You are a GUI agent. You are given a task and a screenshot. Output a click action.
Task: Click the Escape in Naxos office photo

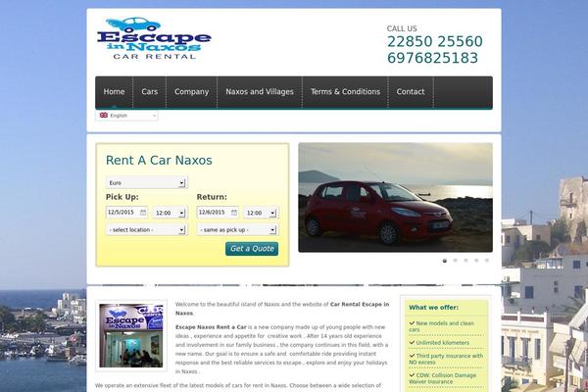[x=131, y=335]
